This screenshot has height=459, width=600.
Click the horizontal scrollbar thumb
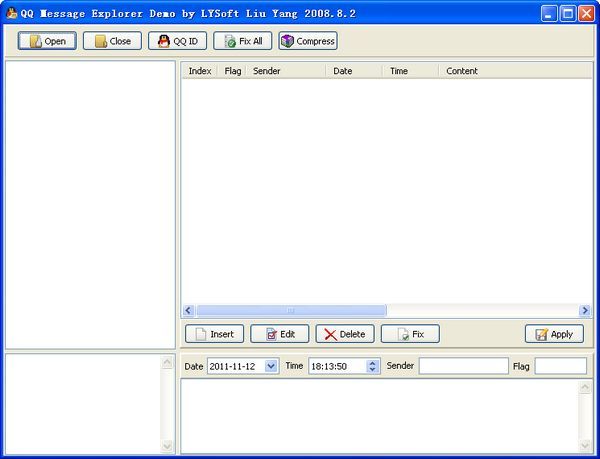pyautogui.click(x=291, y=310)
